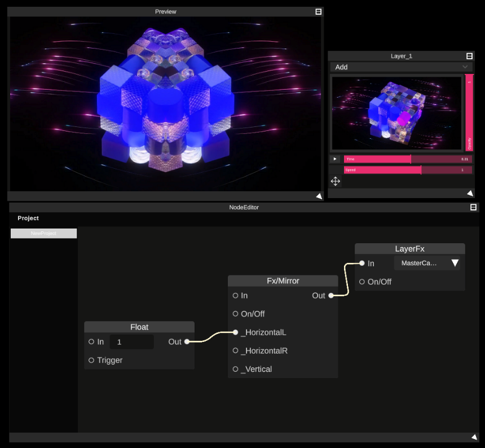Open the Add dropdown in Layer_1 panel
The image size is (485, 448).
pos(402,67)
